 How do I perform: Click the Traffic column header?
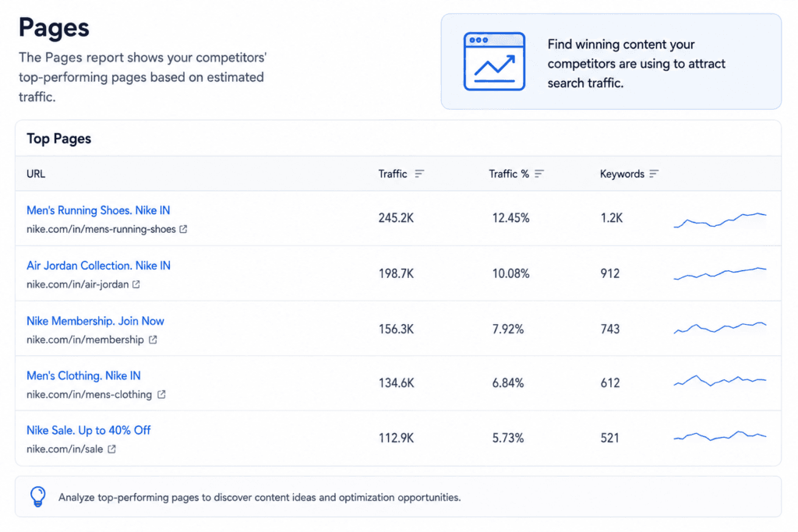click(x=393, y=174)
